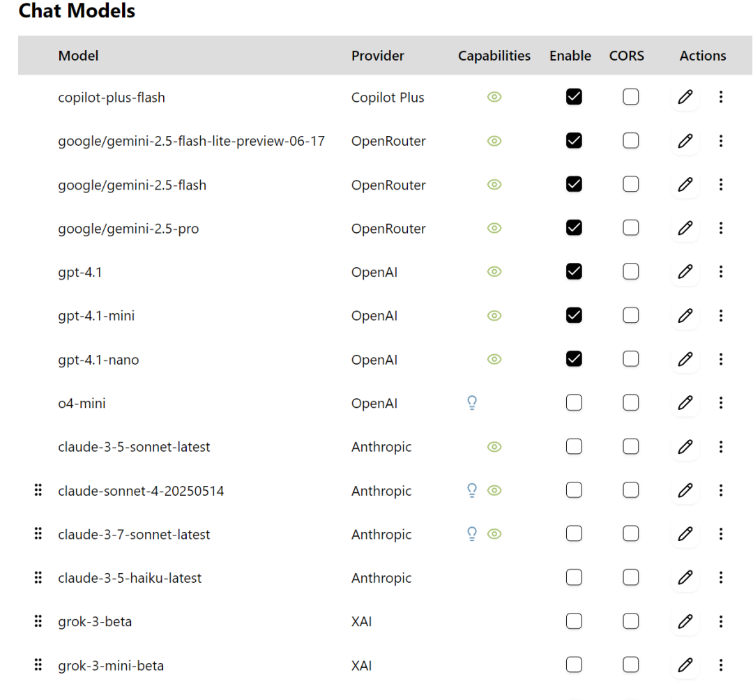Viewport: 753px width, 700px height.
Task: Edit the copilot-plus-flash model with pencil icon
Action: (685, 97)
